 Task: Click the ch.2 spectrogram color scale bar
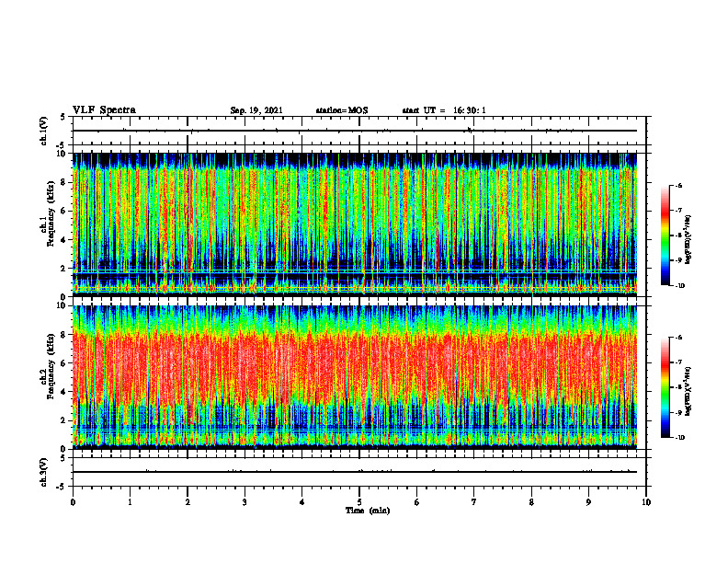[x=665, y=387]
